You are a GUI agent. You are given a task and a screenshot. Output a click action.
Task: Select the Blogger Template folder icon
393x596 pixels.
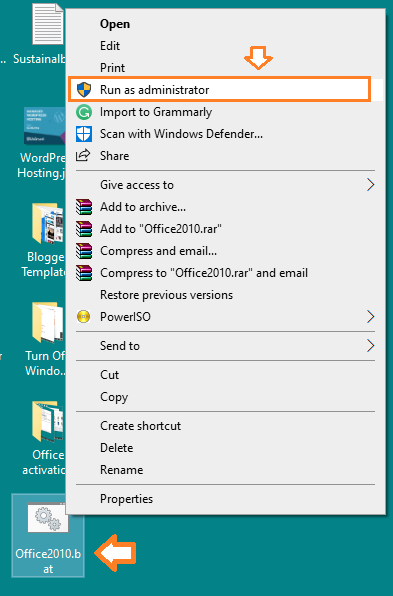(x=48, y=224)
